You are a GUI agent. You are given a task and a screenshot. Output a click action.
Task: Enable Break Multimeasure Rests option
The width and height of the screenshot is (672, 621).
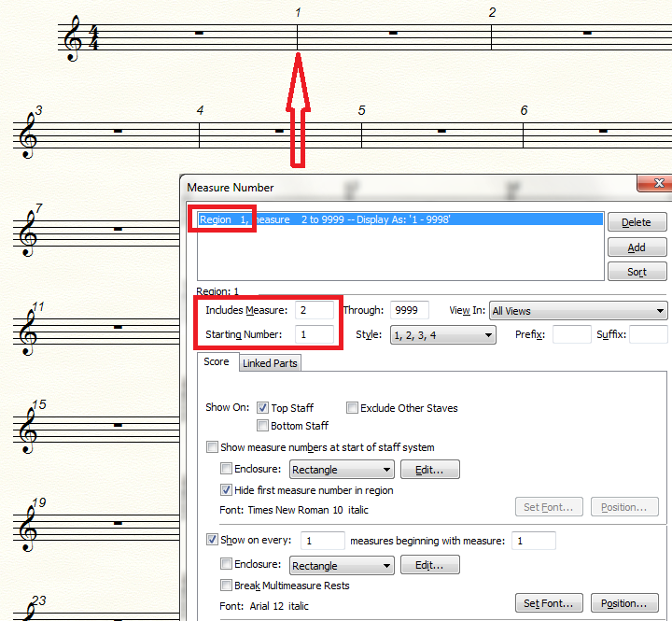pos(227,586)
